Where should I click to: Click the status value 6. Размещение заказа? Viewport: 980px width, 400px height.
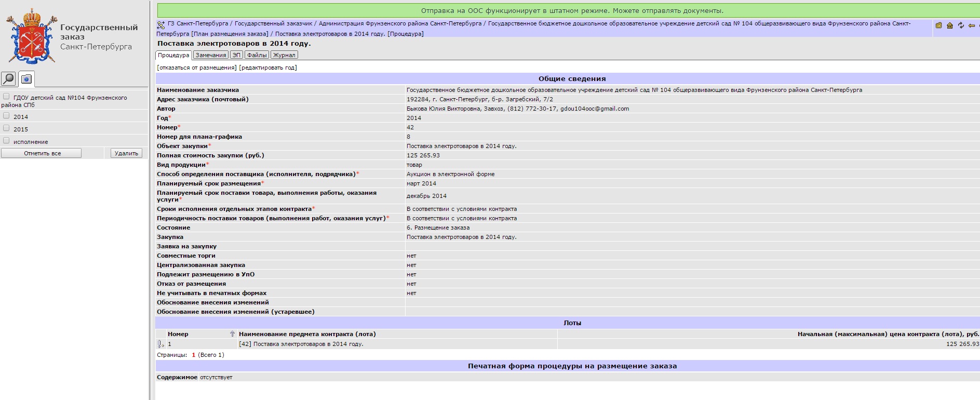pos(438,228)
